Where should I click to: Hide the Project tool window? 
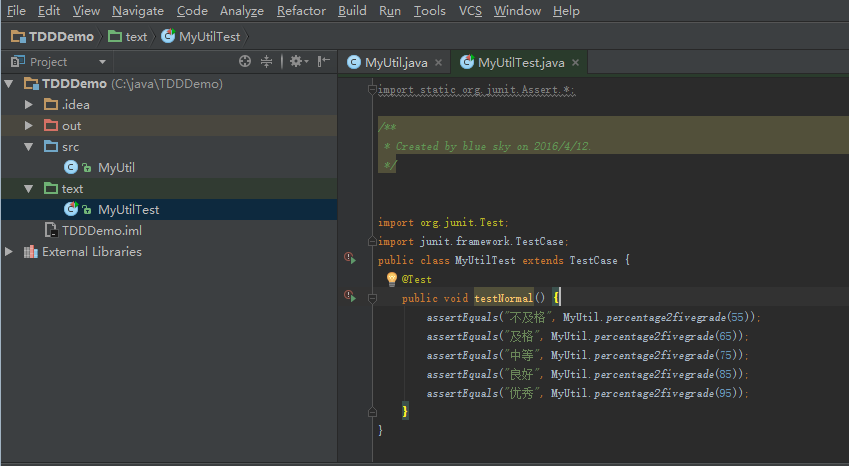(x=324, y=62)
